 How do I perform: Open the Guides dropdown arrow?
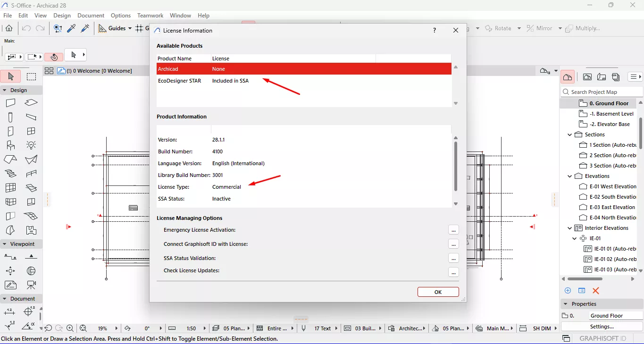(x=130, y=29)
